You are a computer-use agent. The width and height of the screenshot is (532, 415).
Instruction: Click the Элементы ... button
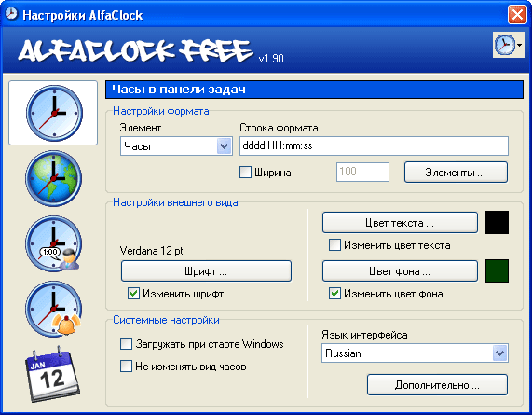click(x=456, y=173)
